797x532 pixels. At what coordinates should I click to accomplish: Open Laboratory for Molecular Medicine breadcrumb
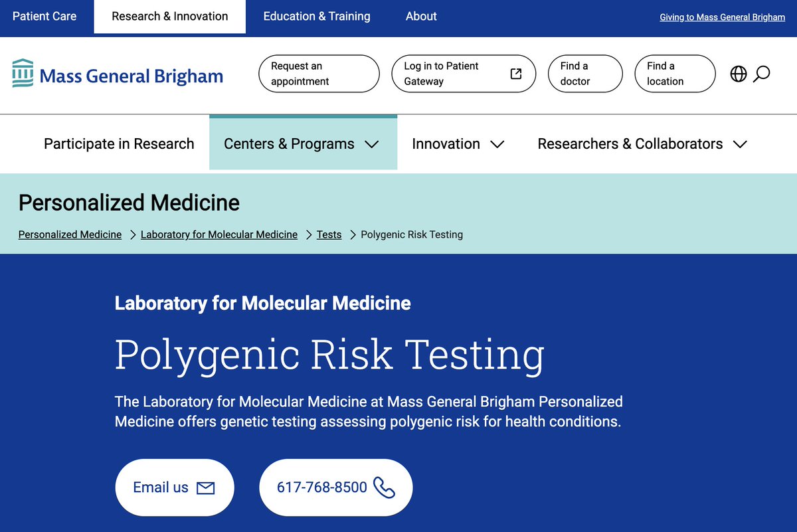[x=219, y=234]
